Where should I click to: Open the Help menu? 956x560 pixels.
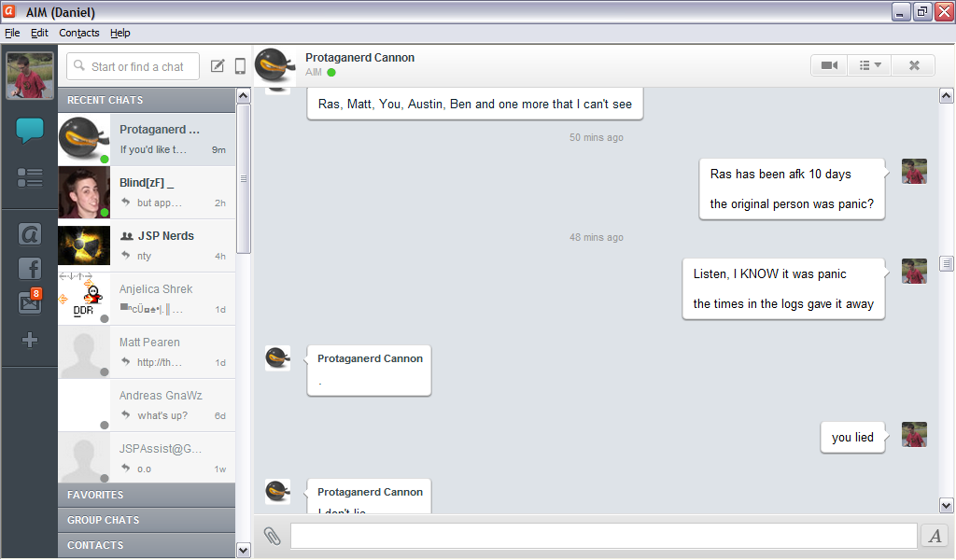coord(120,33)
